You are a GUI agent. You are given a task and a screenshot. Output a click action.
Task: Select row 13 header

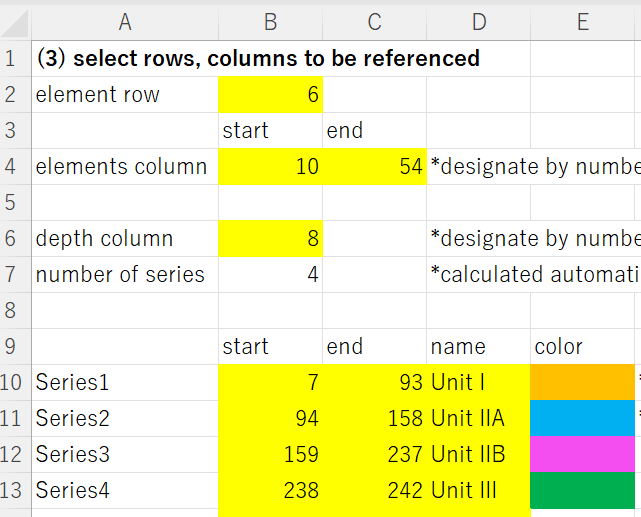pyautogui.click(x=16, y=490)
